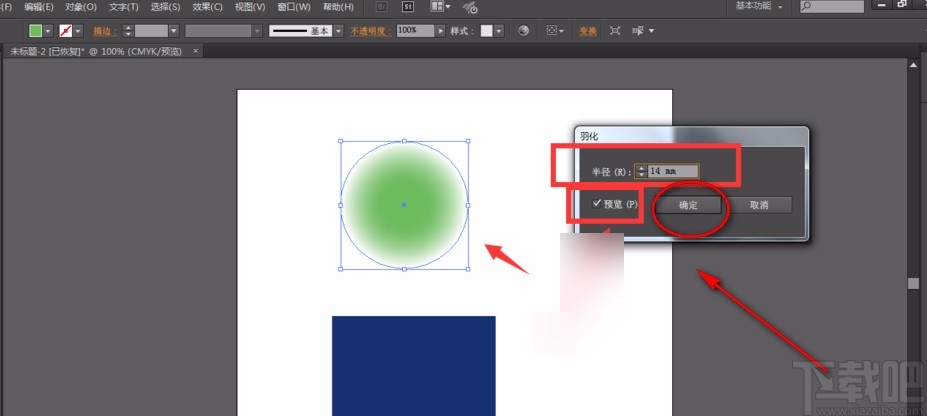Click the isolate selected object icon

(x=615, y=31)
